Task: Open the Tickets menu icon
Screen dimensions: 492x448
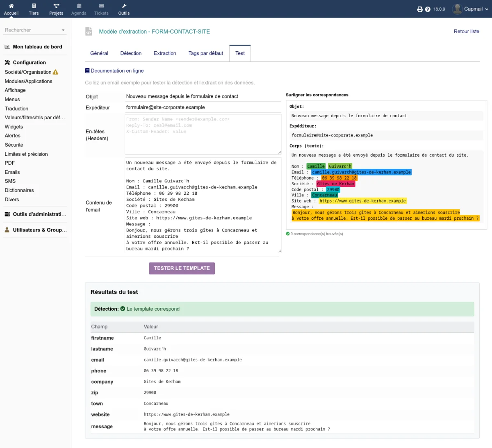Action: point(101,6)
